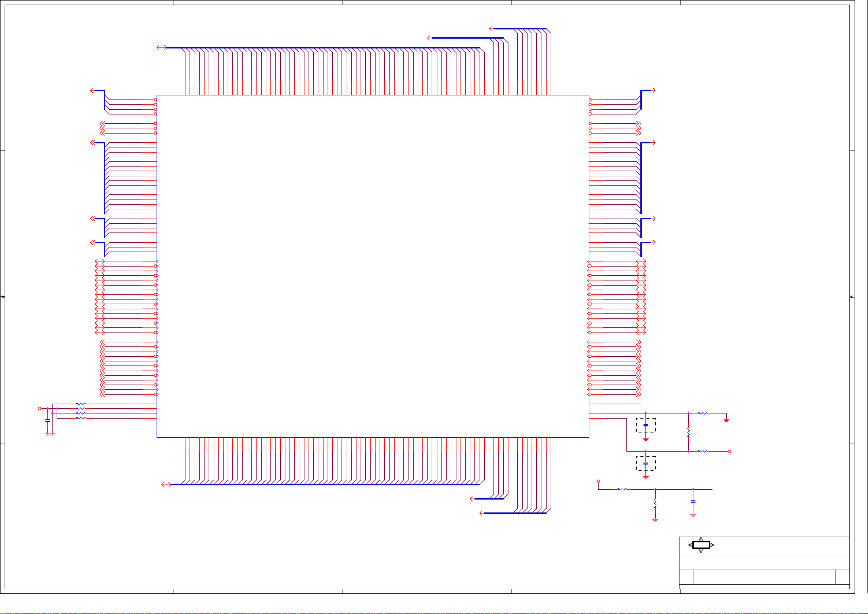Click the circular terminal above the bottom divider network
The width and height of the screenshot is (868, 614).
point(598,481)
